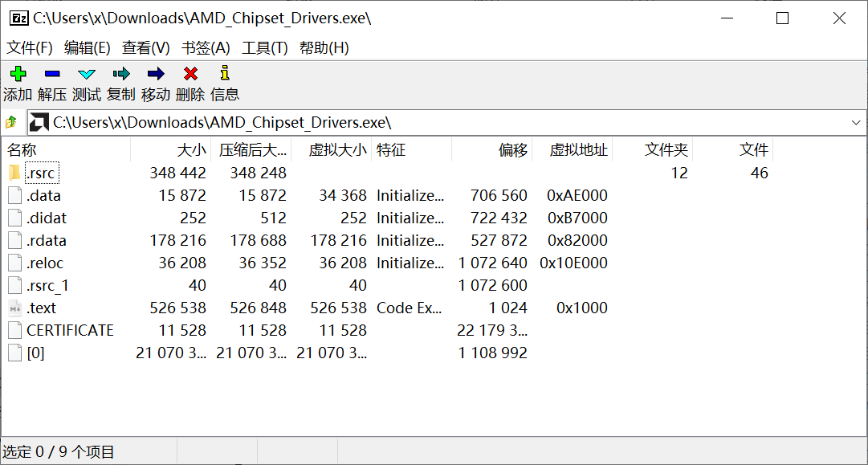Click the blue Extract (解压) minus icon
Screen dimensions: 868x465
click(x=52, y=73)
